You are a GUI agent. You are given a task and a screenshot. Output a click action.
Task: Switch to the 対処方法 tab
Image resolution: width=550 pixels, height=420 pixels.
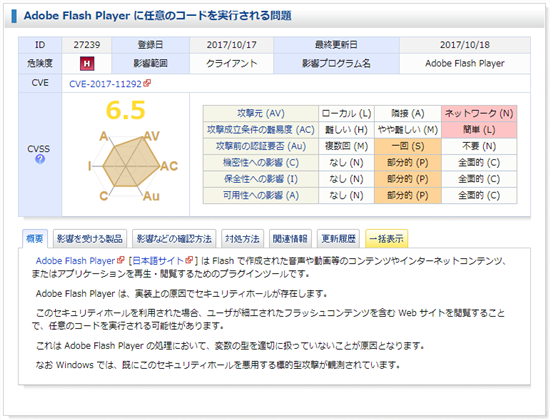point(242,239)
